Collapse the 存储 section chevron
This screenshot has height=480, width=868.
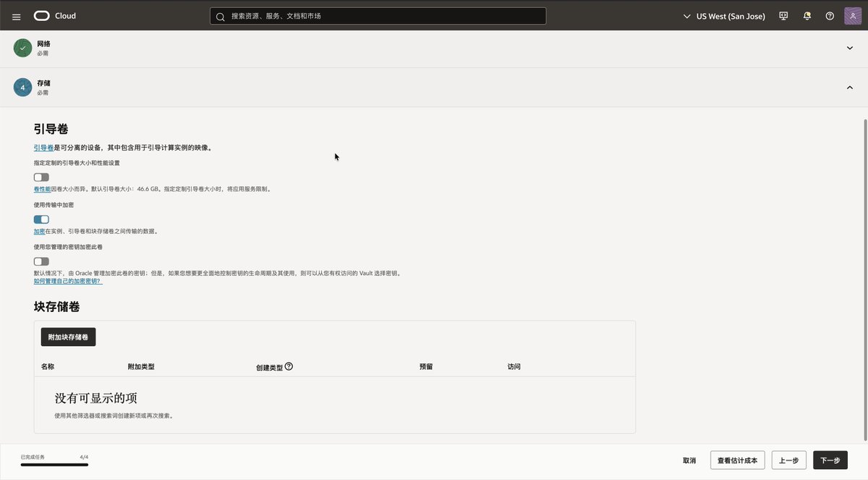pos(849,88)
